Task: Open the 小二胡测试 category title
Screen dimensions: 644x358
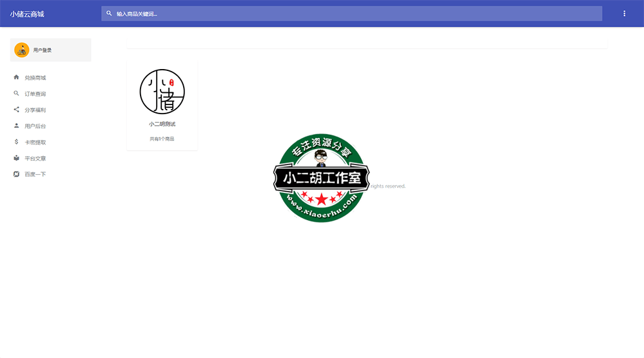Action: tap(162, 124)
